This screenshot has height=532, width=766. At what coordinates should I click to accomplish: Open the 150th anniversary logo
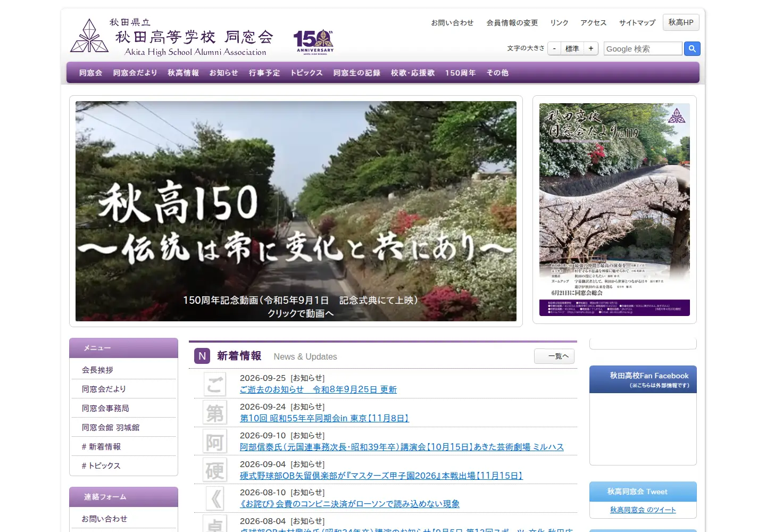click(x=314, y=42)
